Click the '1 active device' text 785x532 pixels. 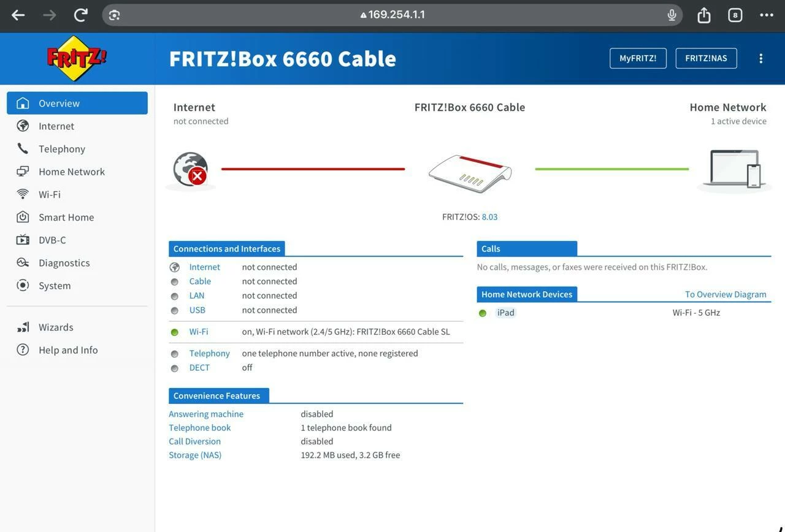738,121
